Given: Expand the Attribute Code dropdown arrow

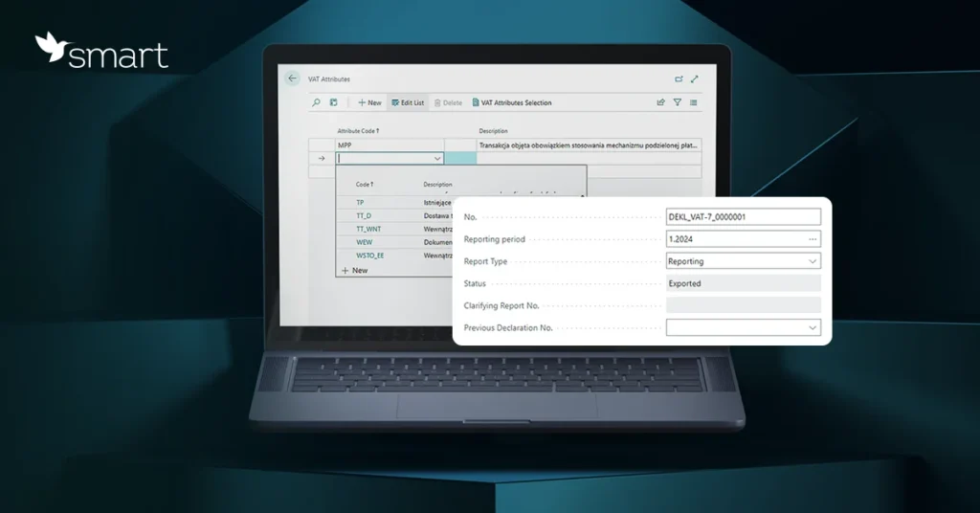Looking at the screenshot, I should [x=437, y=159].
